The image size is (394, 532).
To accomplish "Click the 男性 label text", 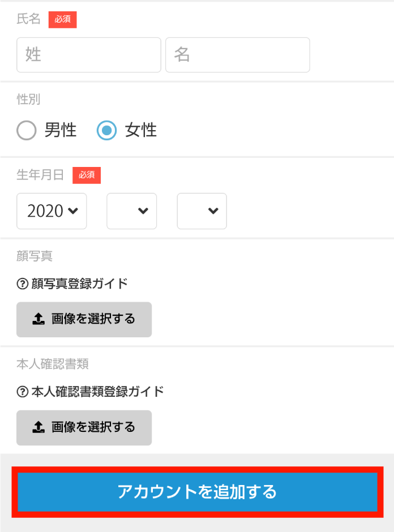I will [61, 131].
